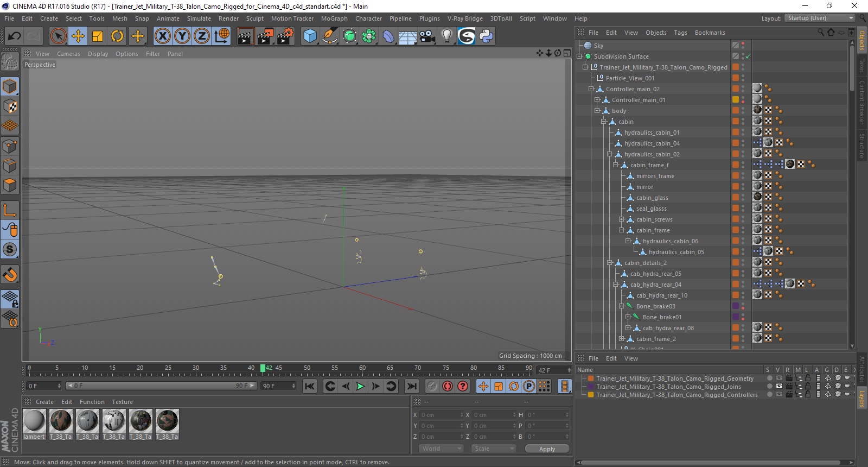
Task: Click the Undo arrow icon
Action: [x=14, y=36]
